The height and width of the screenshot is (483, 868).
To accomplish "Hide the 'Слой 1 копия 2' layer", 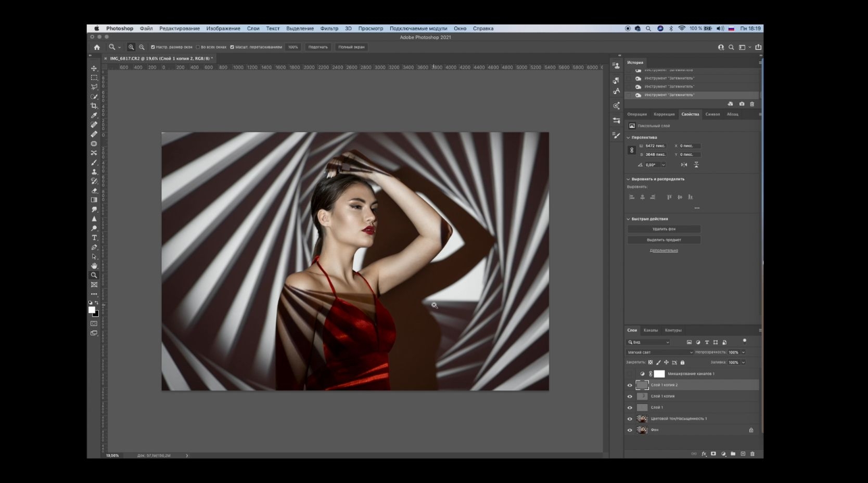I will [x=630, y=385].
